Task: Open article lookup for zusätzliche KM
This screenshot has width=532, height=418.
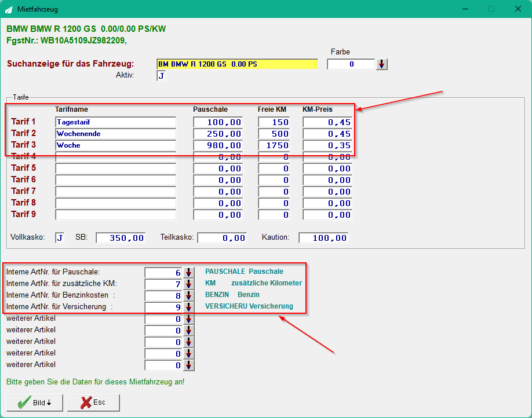Action: coord(189,284)
